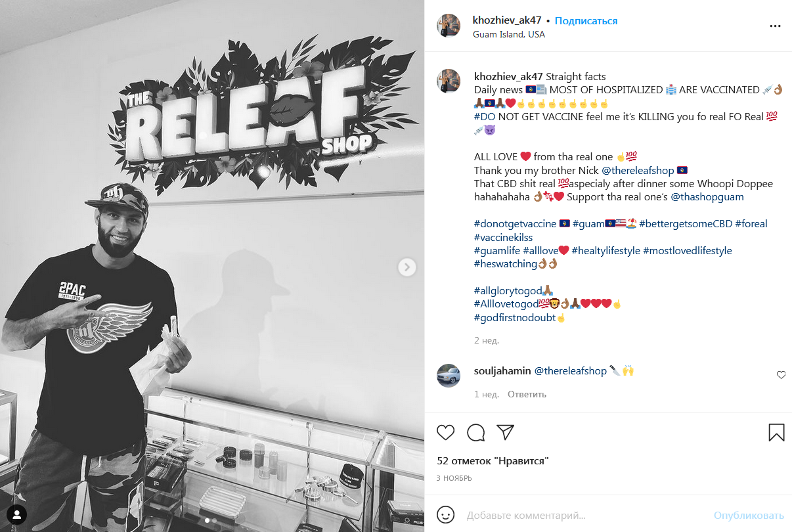Screen dimensions: 792x532
Task: Open the #donotgetvaccine hashtag
Action: click(x=516, y=223)
